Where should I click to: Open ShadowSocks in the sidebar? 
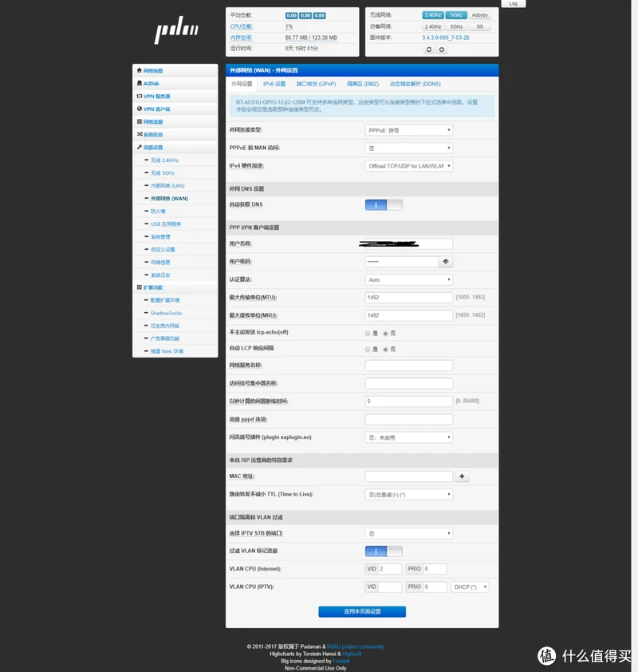pos(166,313)
